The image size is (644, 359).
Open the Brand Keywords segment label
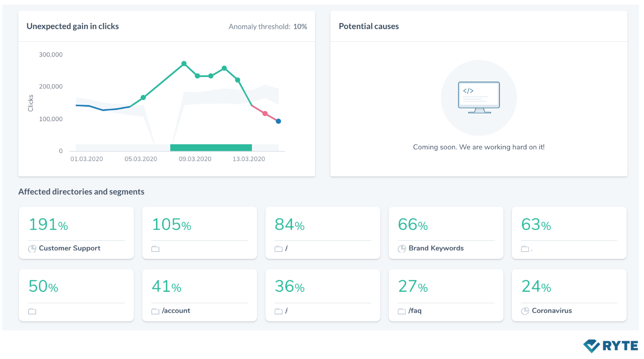[436, 248]
